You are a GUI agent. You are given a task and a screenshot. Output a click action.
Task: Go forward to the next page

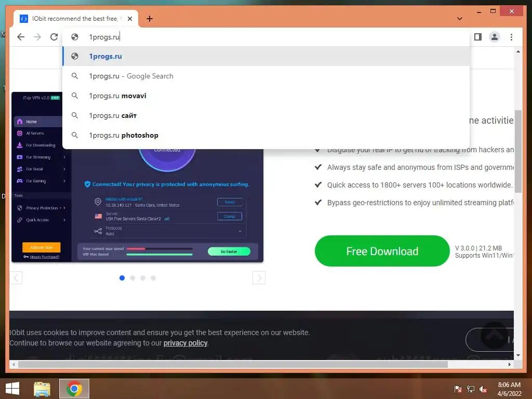(37, 37)
